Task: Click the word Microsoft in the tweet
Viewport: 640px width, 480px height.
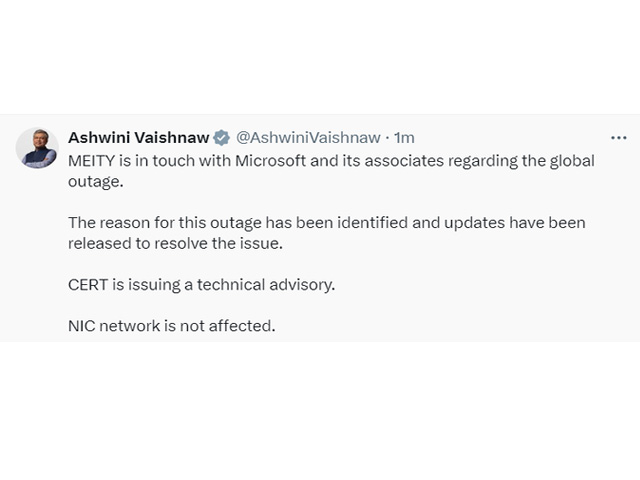Action: point(270,161)
